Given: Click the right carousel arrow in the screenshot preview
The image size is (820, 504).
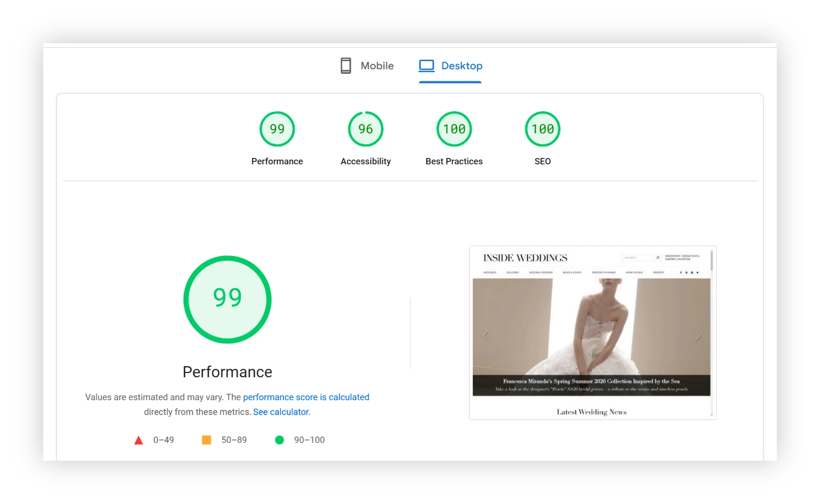Looking at the screenshot, I should tap(698, 336).
